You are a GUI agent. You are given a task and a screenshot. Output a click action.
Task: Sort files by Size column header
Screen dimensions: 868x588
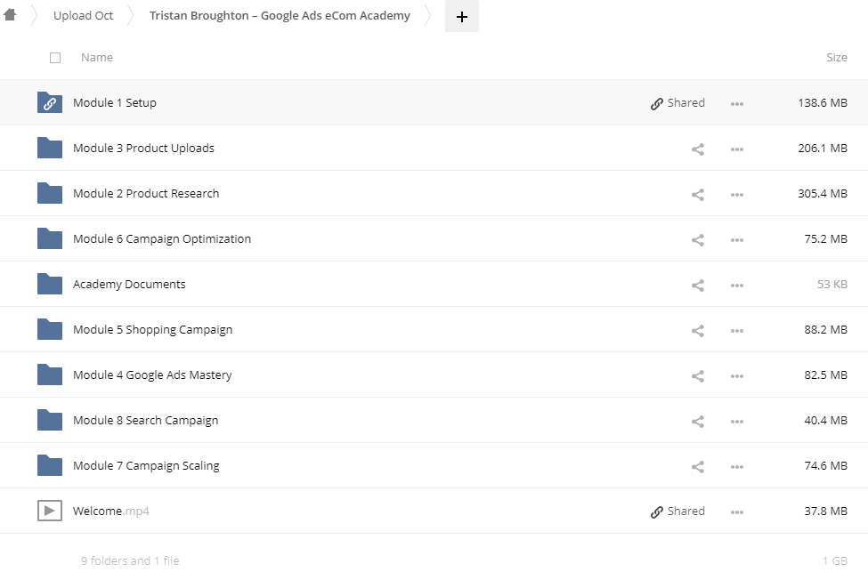click(x=836, y=58)
